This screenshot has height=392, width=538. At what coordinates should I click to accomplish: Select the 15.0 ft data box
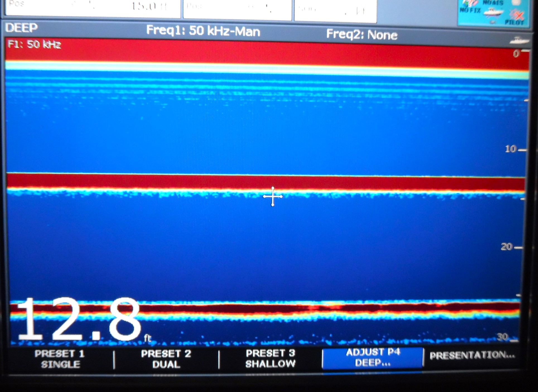[93, 9]
